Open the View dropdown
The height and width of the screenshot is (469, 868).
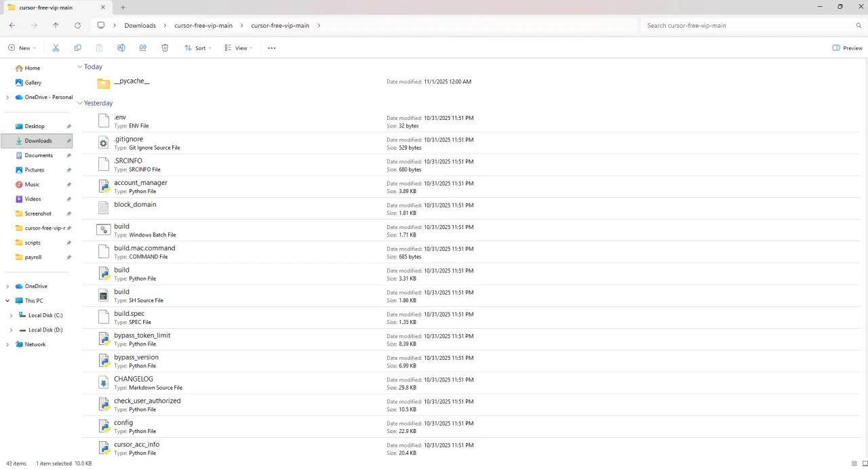239,48
